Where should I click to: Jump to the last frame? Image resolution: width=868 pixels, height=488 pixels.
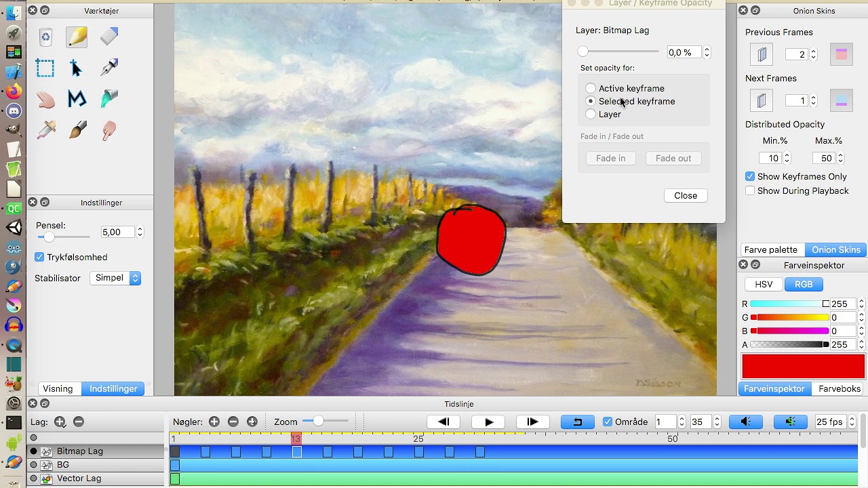[532, 422]
